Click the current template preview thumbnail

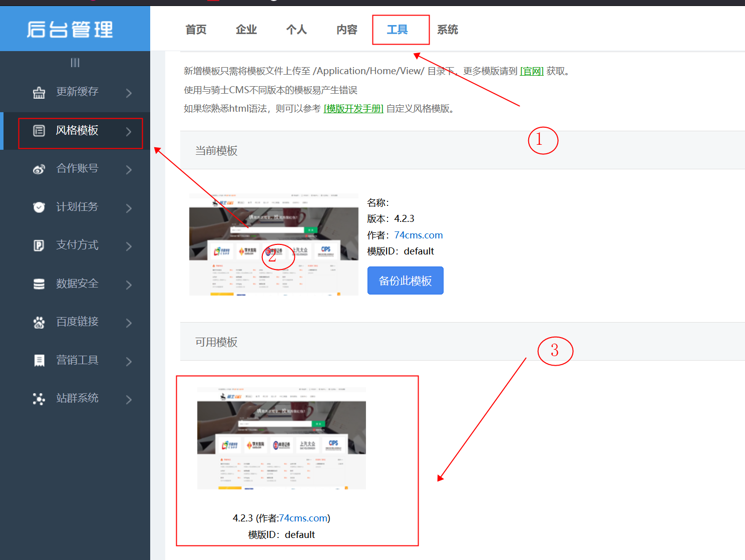tap(273, 243)
